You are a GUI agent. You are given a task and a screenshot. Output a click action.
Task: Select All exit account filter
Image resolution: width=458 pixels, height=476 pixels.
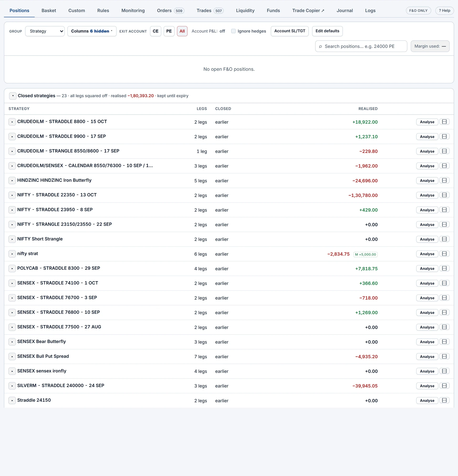tap(182, 31)
